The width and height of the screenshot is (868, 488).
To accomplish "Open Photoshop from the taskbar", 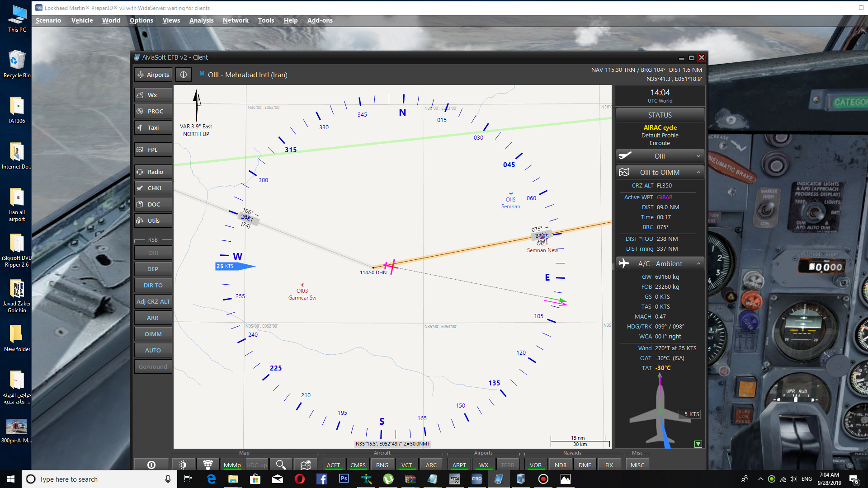I will (x=344, y=479).
